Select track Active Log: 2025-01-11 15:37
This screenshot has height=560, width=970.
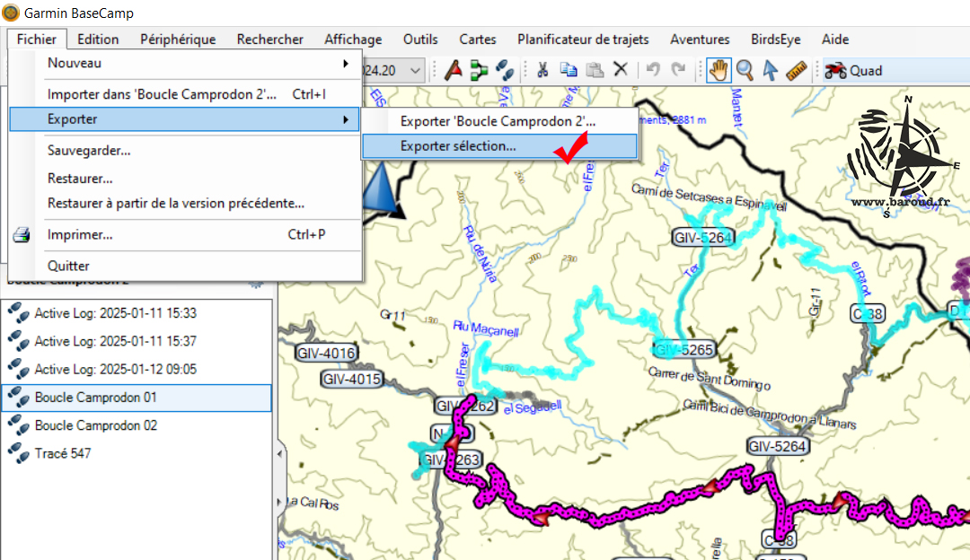pos(137,341)
